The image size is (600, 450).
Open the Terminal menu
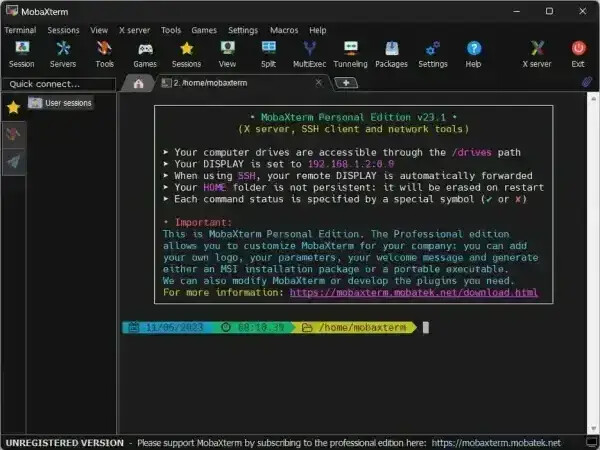[20, 30]
